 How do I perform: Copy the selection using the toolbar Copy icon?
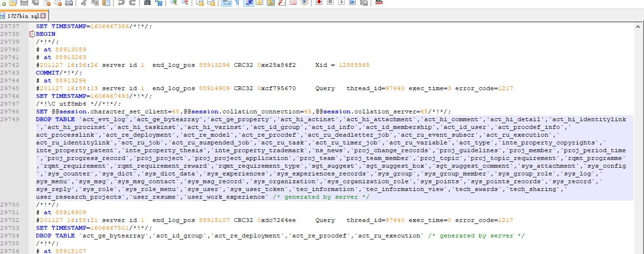pyautogui.click(x=95, y=2)
